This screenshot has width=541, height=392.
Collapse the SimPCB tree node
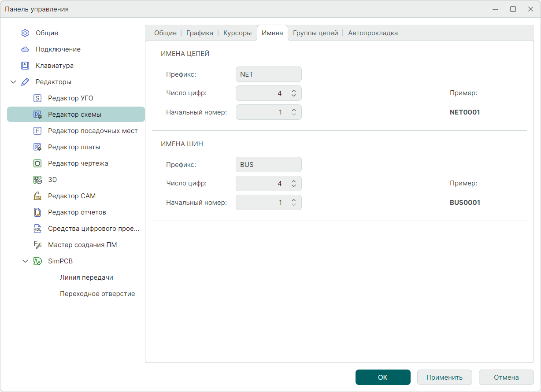click(25, 261)
